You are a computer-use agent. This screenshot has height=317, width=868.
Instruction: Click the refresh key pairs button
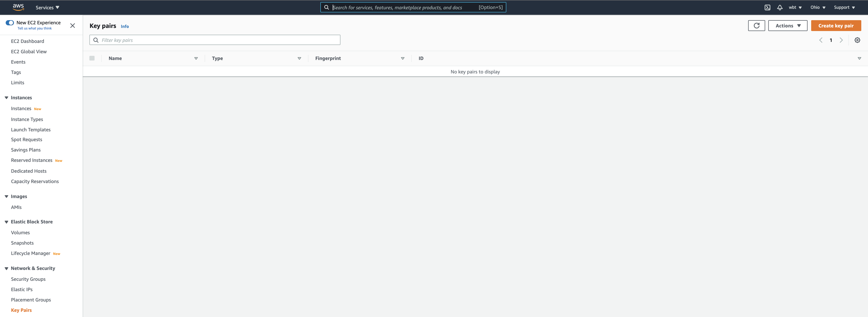[756, 26]
